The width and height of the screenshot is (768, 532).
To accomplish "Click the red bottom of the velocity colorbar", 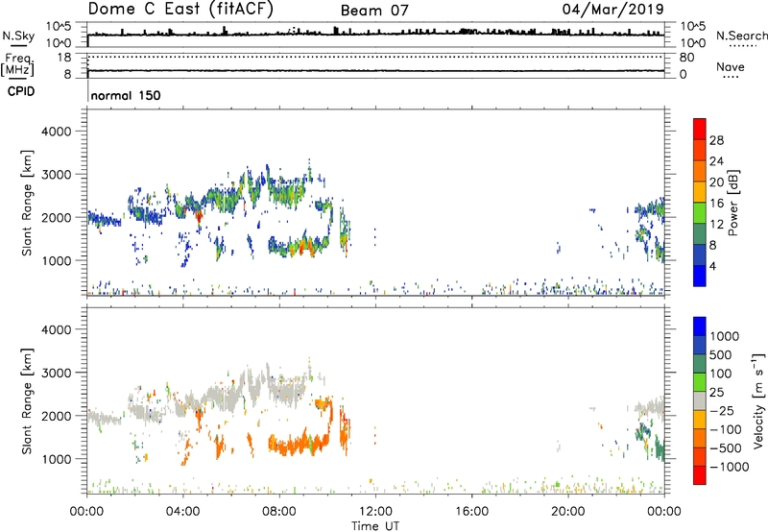I will point(700,475).
